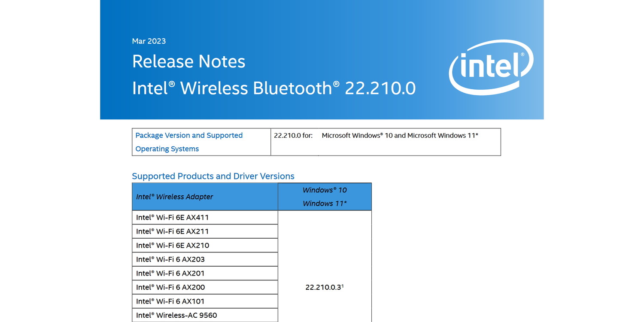Click the "Windows 11*" column header text
This screenshot has height=322, width=644.
(x=325, y=204)
